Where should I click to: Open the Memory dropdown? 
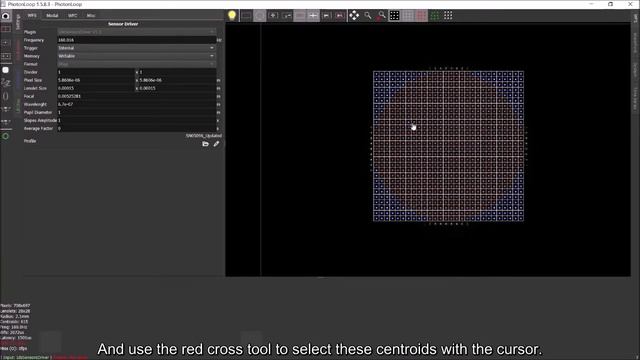tap(136, 56)
